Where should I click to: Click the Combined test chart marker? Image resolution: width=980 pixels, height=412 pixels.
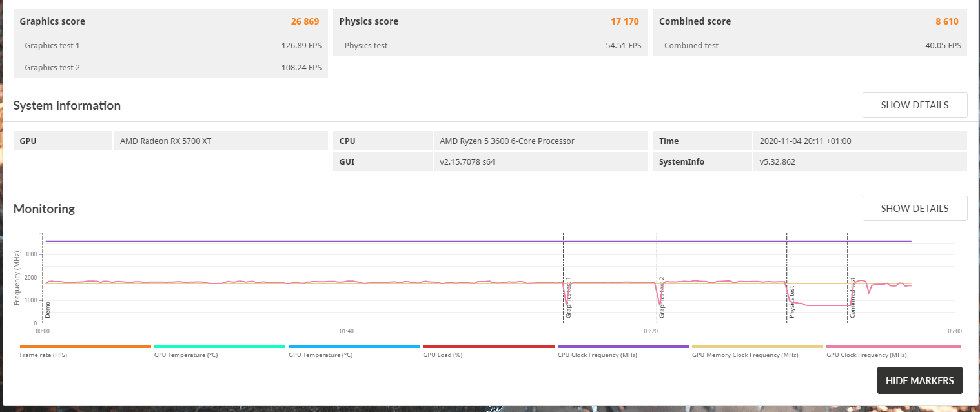852,298
